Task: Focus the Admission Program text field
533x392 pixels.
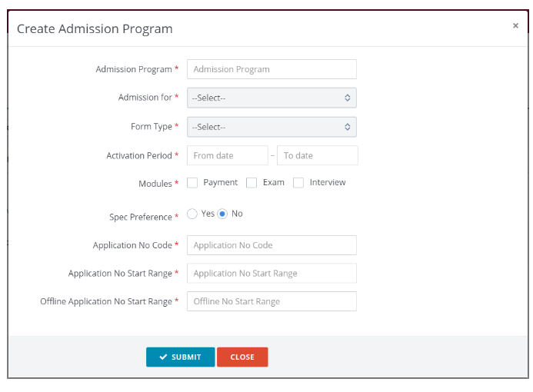Action: tap(271, 69)
